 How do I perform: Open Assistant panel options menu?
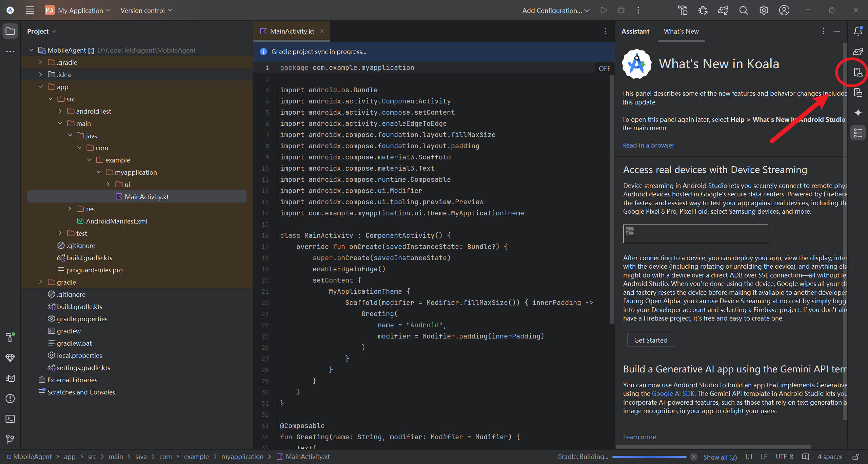(823, 31)
